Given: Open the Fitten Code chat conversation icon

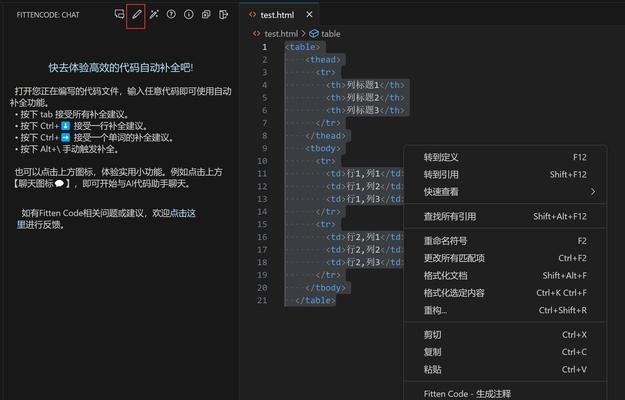Looking at the screenshot, I should pyautogui.click(x=119, y=14).
